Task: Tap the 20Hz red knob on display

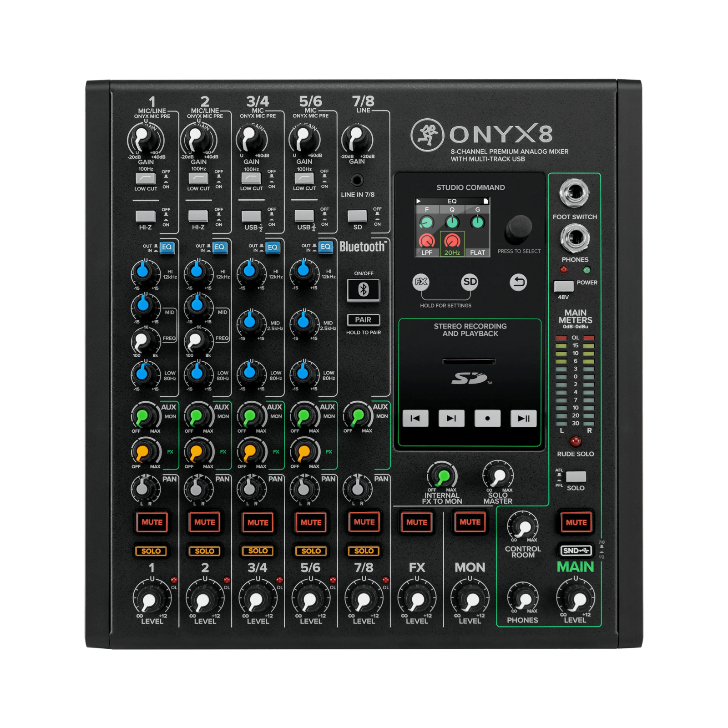Action: click(x=452, y=241)
